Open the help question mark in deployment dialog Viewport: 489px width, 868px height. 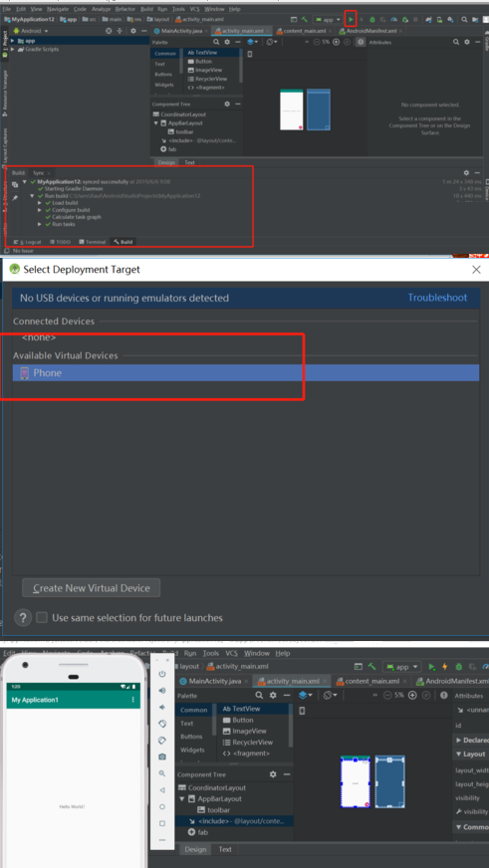22,618
